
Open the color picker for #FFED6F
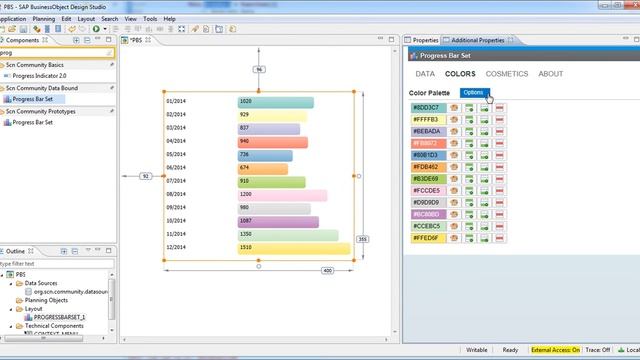(454, 238)
